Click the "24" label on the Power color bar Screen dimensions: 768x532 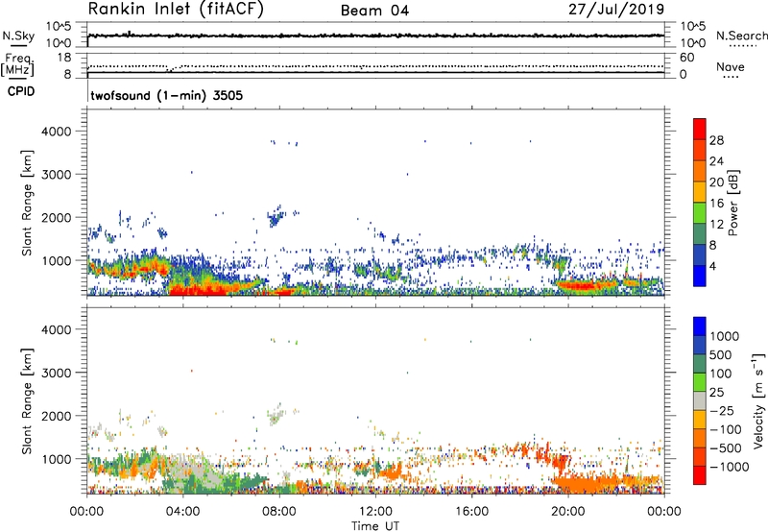(716, 161)
